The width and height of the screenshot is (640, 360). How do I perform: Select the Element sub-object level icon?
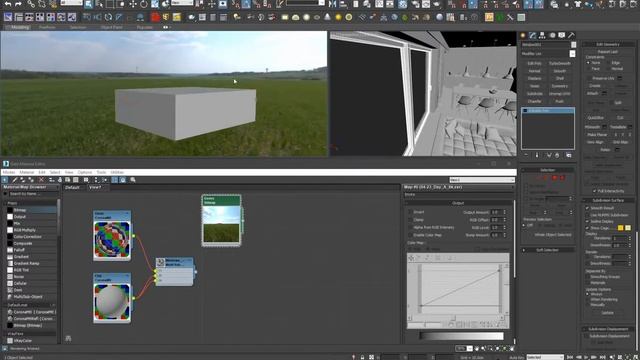562,178
